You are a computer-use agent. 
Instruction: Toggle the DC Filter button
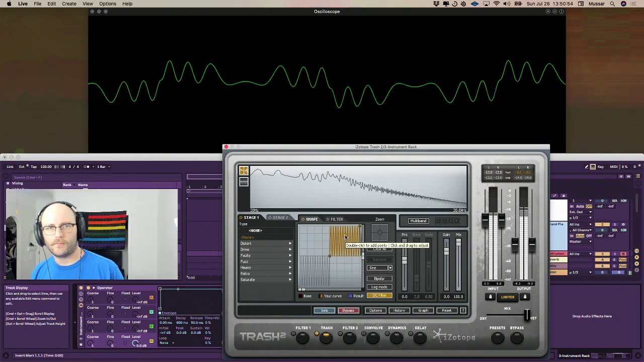tap(379, 296)
